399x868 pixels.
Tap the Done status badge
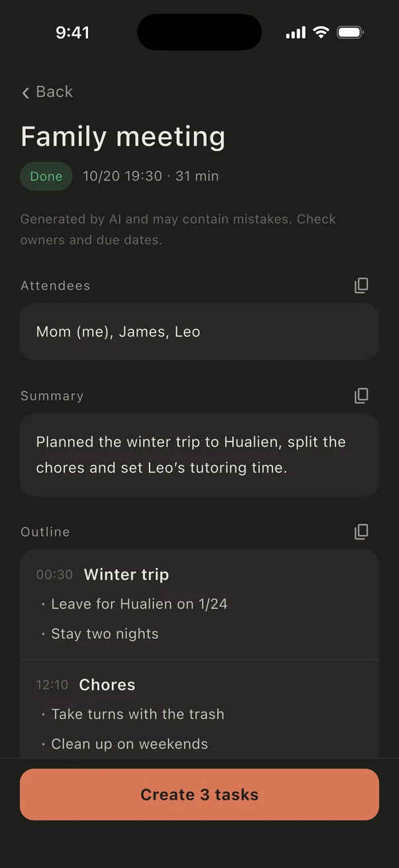46,176
